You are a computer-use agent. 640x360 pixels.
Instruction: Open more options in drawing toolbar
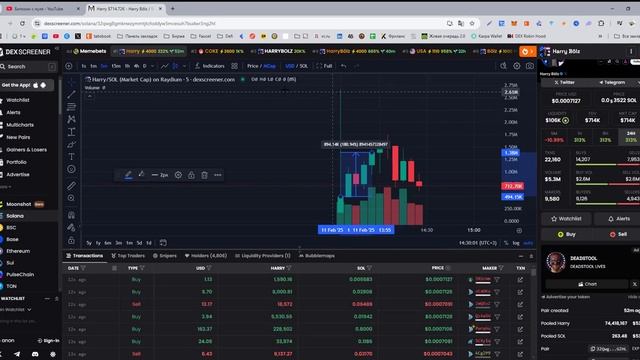218,175
